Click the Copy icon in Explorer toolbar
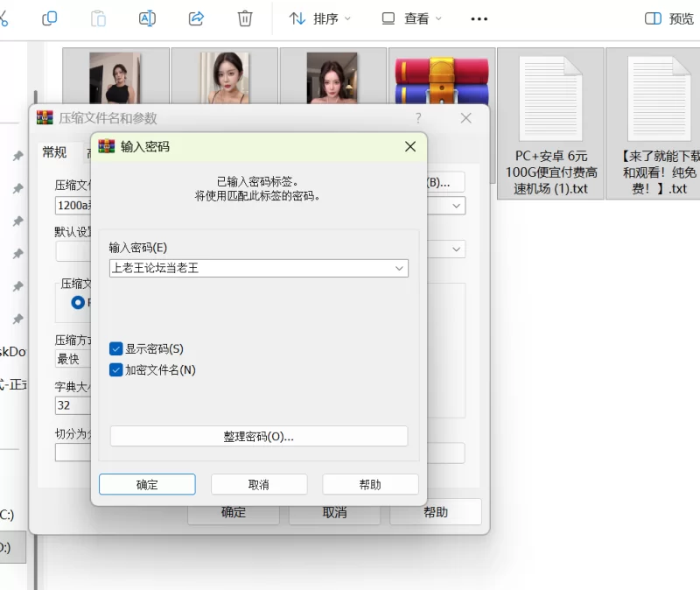Viewport: 700px width, 590px height. [x=50, y=18]
